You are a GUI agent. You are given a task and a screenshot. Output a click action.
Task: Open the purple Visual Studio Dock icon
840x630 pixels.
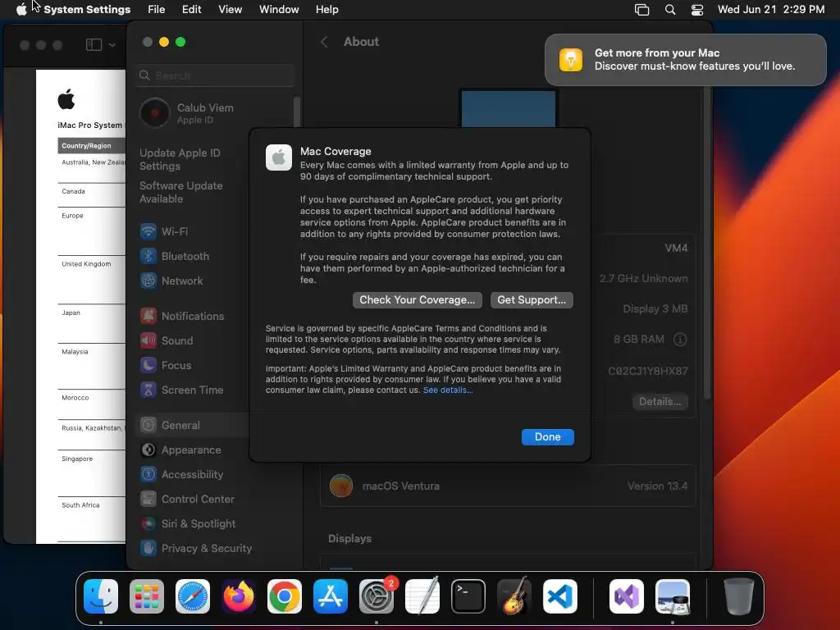click(627, 596)
